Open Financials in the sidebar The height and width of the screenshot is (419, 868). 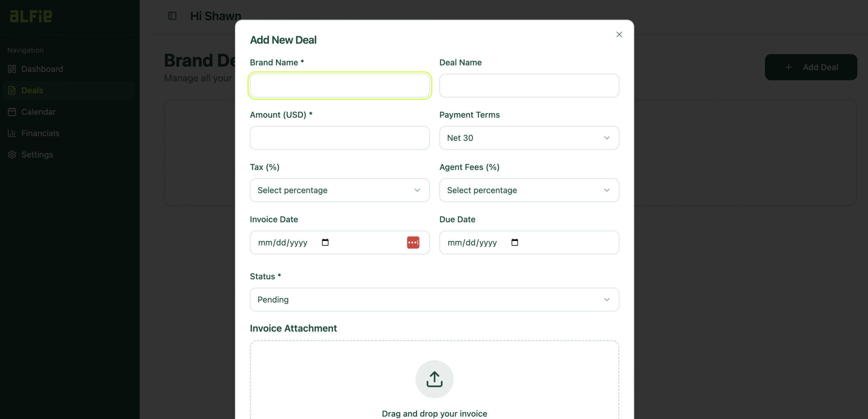(40, 133)
